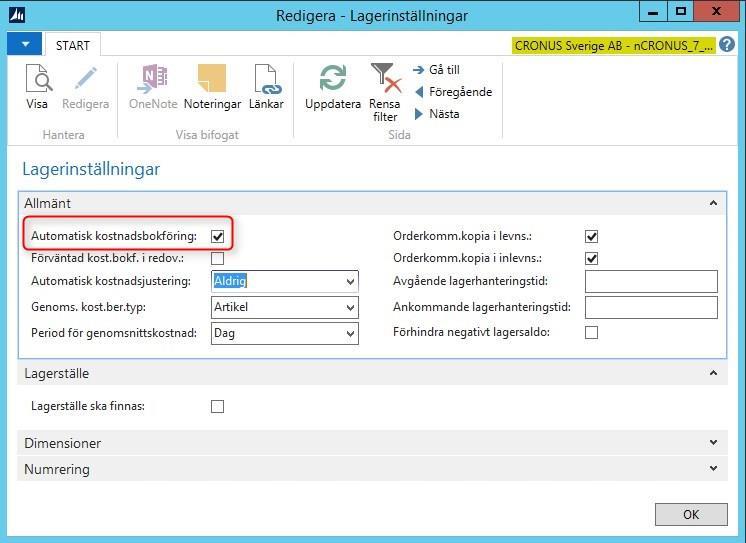This screenshot has height=543, width=746.
Task: Close the Lagerinställningar window
Action: pyautogui.click(x=716, y=11)
